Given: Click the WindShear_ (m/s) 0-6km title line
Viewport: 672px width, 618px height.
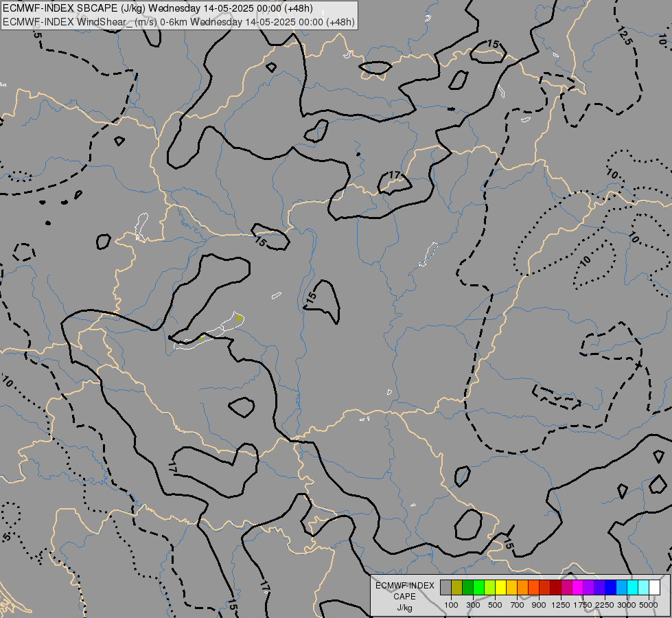Looking at the screenshot, I should click(178, 22).
